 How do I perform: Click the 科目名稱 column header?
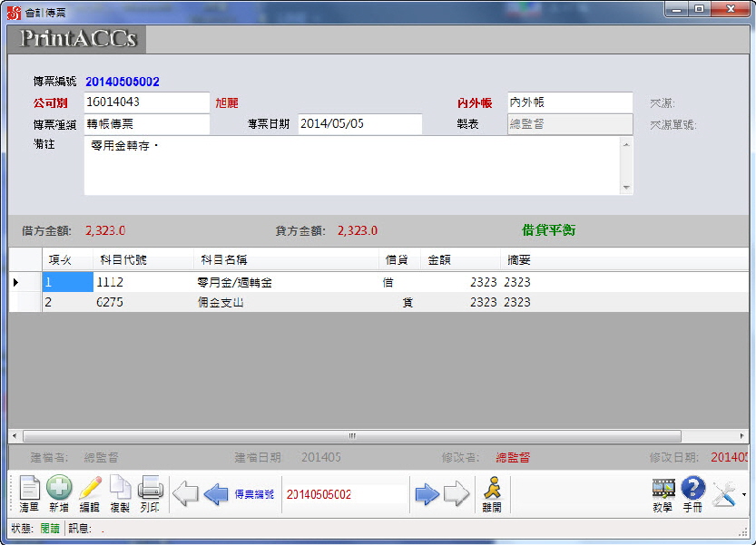click(x=286, y=260)
